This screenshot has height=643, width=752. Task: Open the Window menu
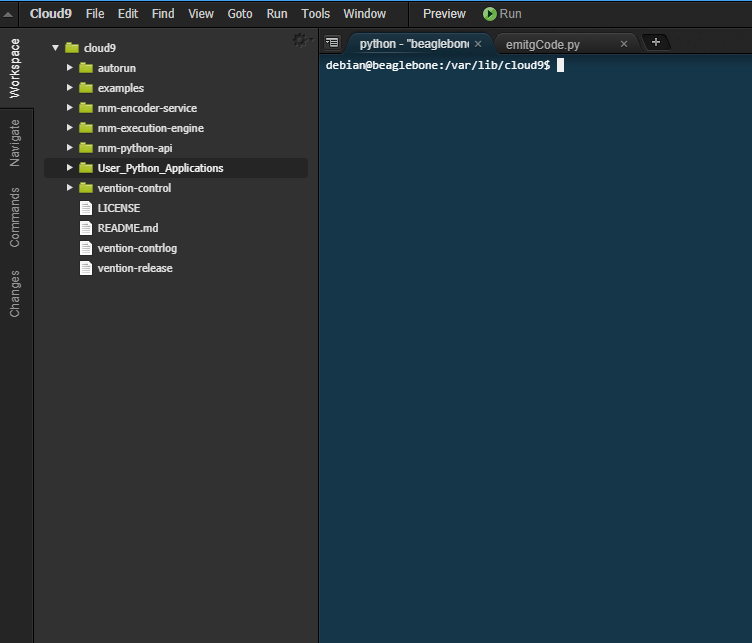(364, 14)
